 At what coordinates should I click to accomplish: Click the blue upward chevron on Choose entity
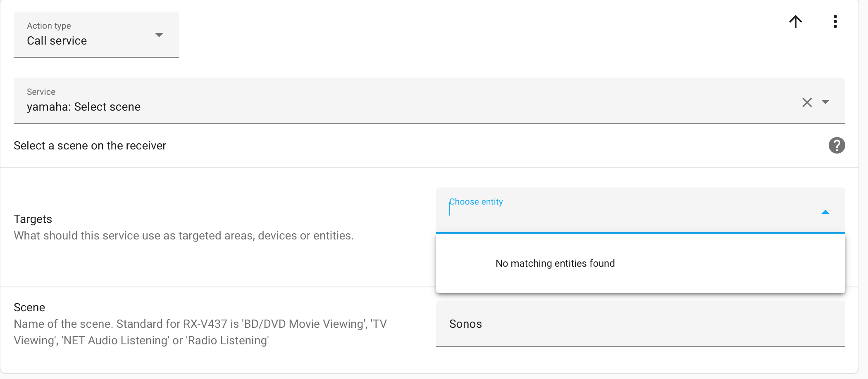coord(825,212)
